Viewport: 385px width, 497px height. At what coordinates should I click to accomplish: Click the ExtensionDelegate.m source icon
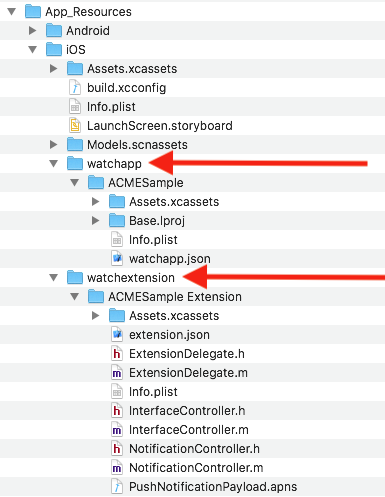tap(117, 372)
